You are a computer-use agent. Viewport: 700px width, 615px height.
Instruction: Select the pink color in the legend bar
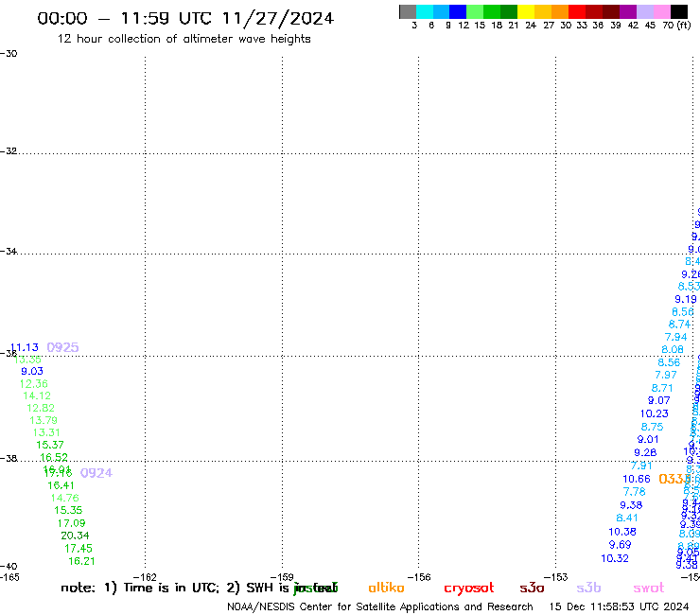(662, 11)
